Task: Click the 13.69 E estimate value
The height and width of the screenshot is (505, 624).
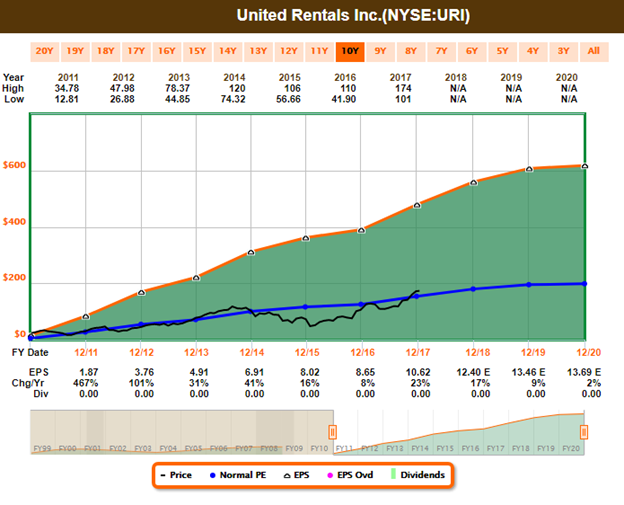Action: point(584,372)
